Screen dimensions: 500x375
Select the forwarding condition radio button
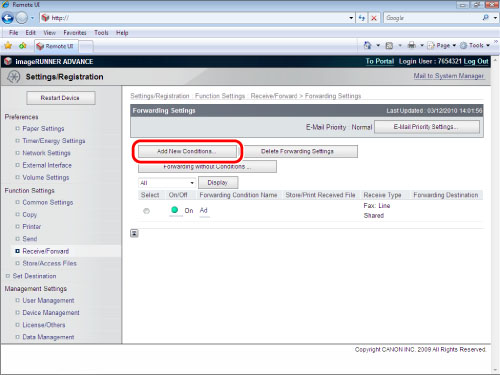click(146, 211)
